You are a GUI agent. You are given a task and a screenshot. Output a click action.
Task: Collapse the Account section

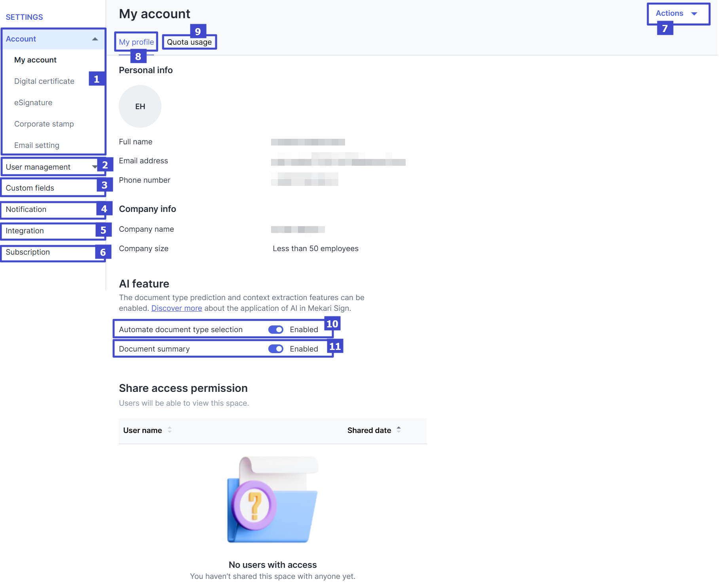pos(95,39)
